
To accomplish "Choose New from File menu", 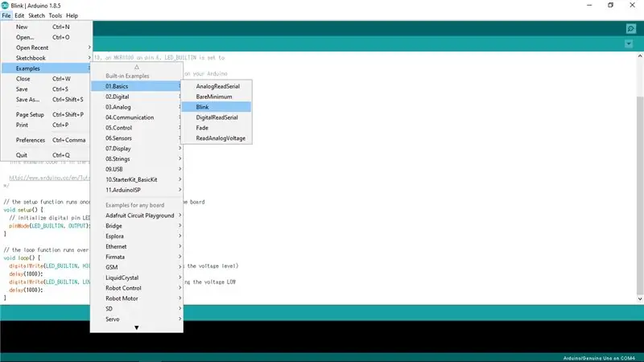I will click(46, 27).
